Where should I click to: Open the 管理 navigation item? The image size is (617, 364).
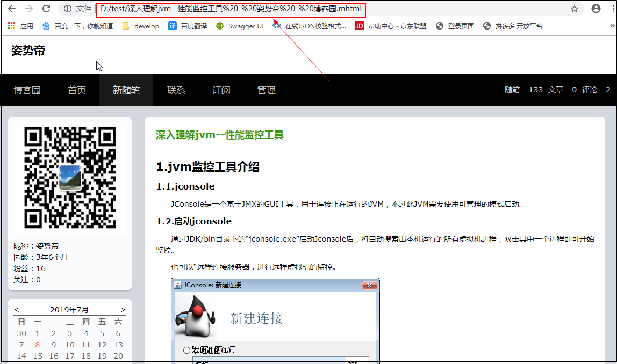tap(267, 90)
